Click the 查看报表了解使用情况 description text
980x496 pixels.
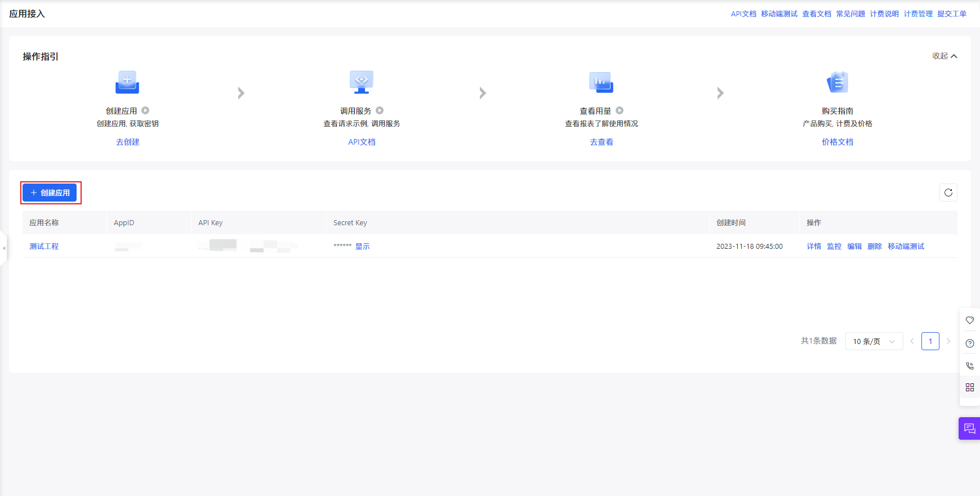pyautogui.click(x=602, y=123)
